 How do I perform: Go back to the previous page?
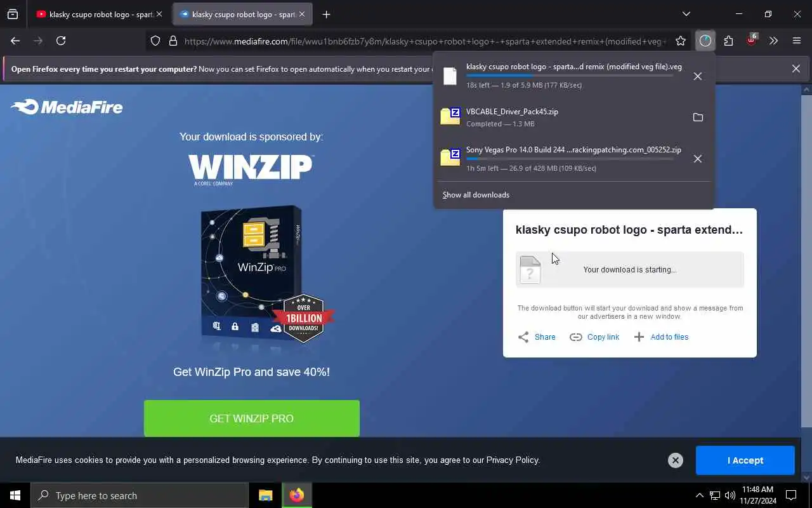(x=15, y=41)
